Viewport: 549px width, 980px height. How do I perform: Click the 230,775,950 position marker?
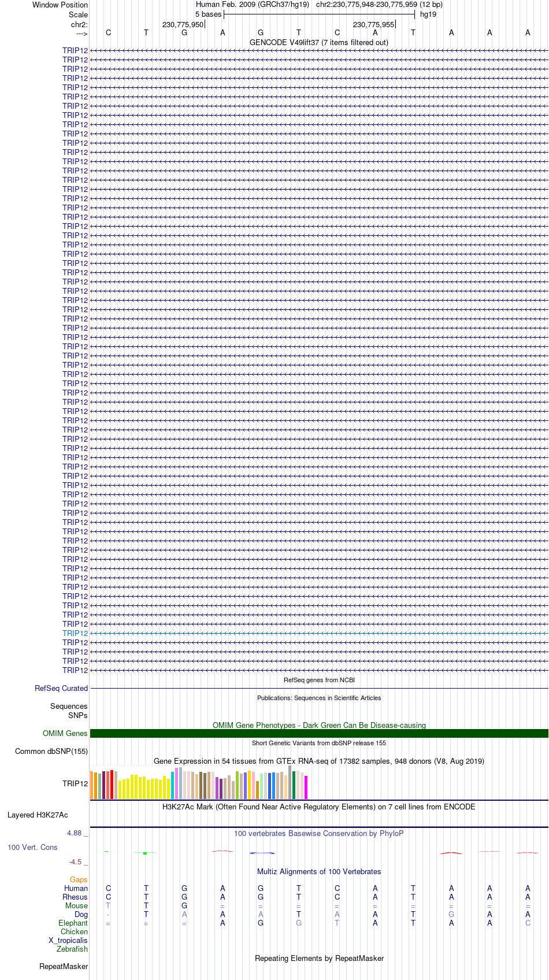point(183,24)
